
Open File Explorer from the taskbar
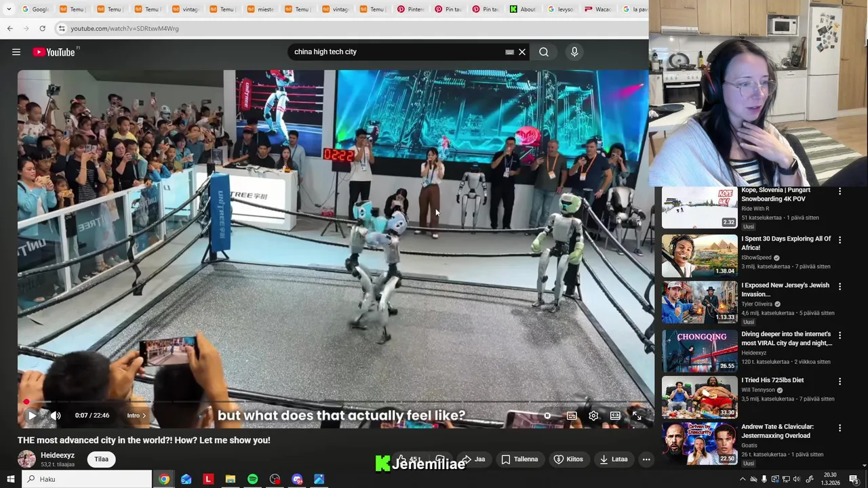tap(231, 479)
